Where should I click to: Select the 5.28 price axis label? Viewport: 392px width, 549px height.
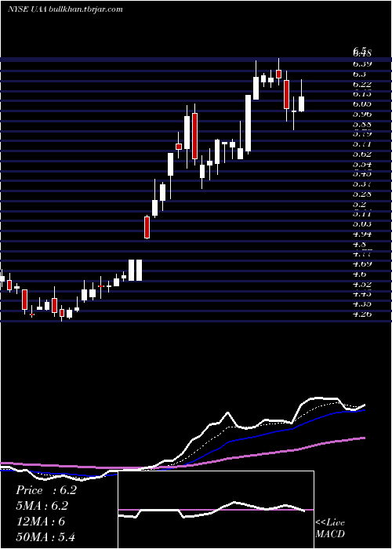pyautogui.click(x=362, y=194)
